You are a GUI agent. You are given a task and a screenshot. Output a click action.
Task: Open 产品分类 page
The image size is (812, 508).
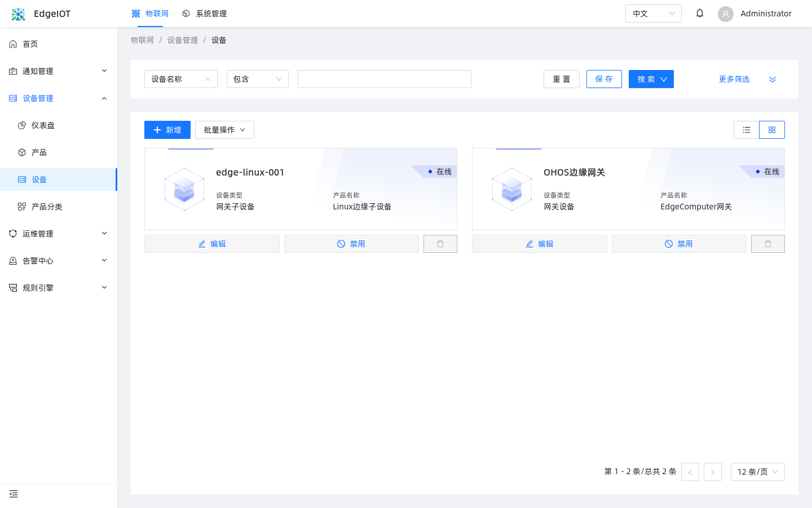coord(59,207)
